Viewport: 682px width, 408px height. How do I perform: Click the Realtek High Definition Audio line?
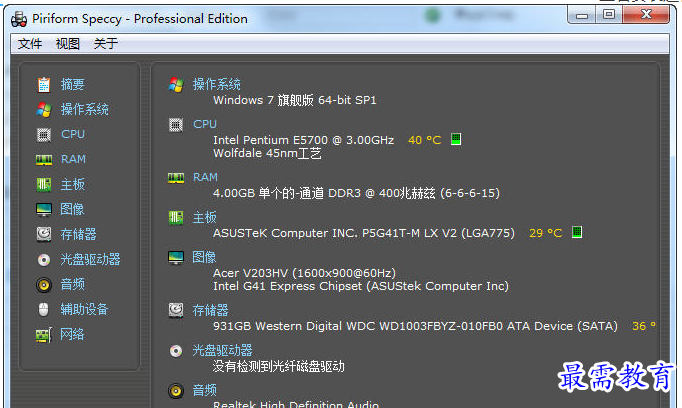(296, 404)
